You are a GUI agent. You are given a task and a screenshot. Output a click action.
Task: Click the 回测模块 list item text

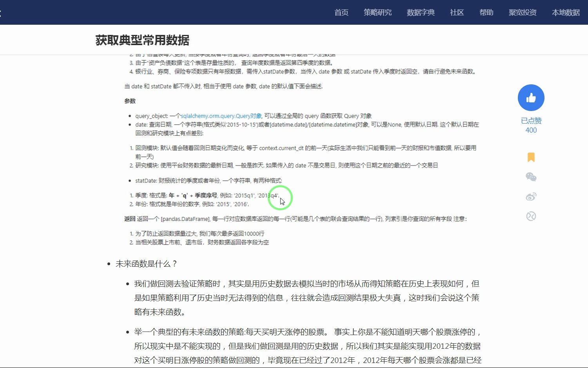point(306,152)
